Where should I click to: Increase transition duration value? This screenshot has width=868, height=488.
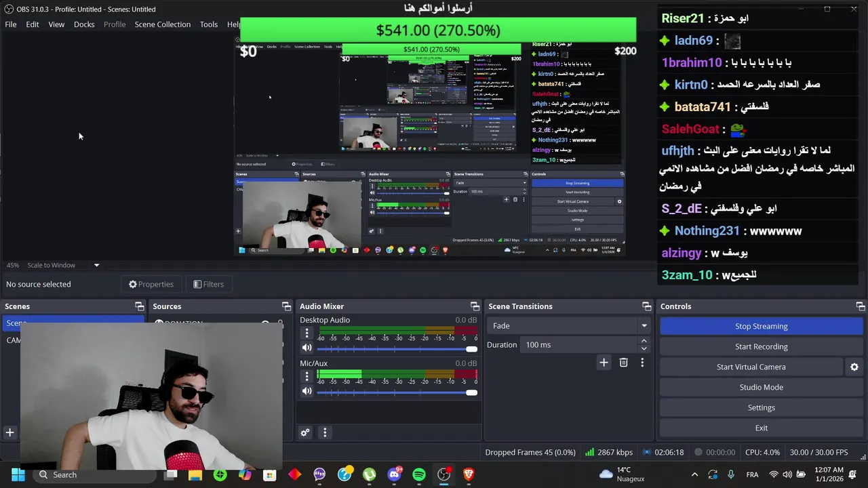(644, 342)
